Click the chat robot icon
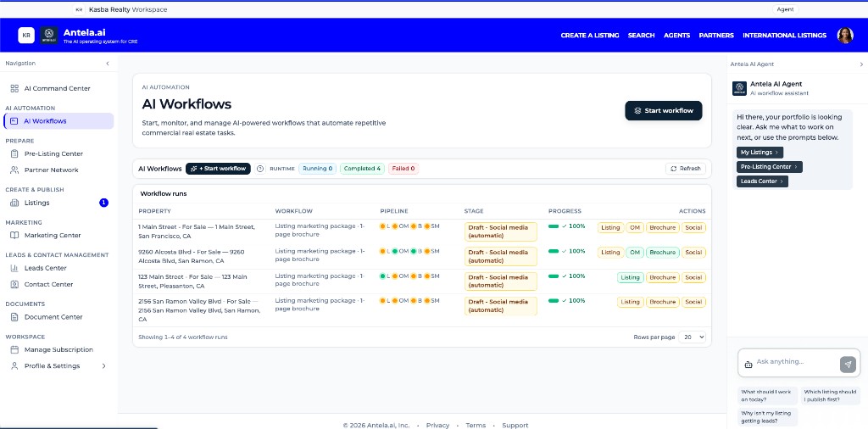The width and height of the screenshot is (868, 429). pyautogui.click(x=748, y=365)
